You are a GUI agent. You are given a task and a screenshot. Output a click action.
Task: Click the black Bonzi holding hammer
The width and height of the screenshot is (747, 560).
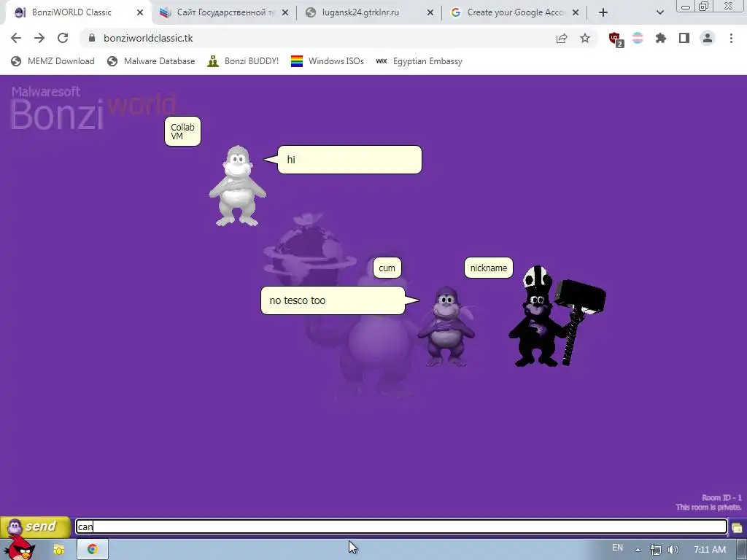click(x=557, y=316)
